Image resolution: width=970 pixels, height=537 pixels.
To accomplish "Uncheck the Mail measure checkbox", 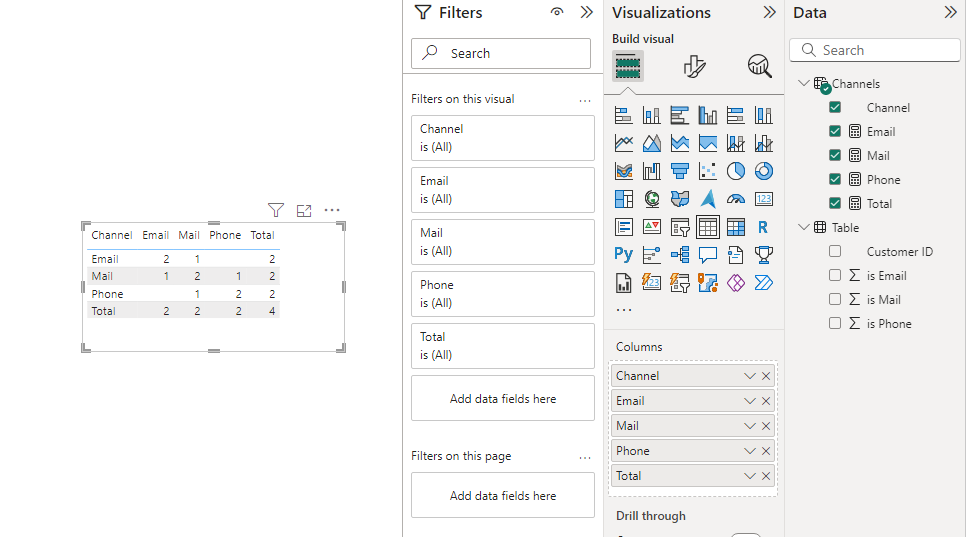I will pyautogui.click(x=835, y=155).
